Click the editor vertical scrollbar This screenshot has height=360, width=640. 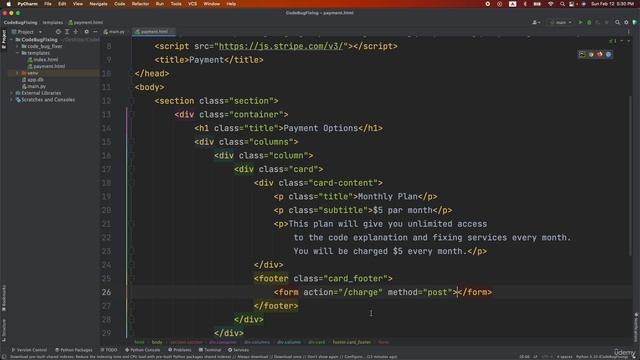click(630, 176)
